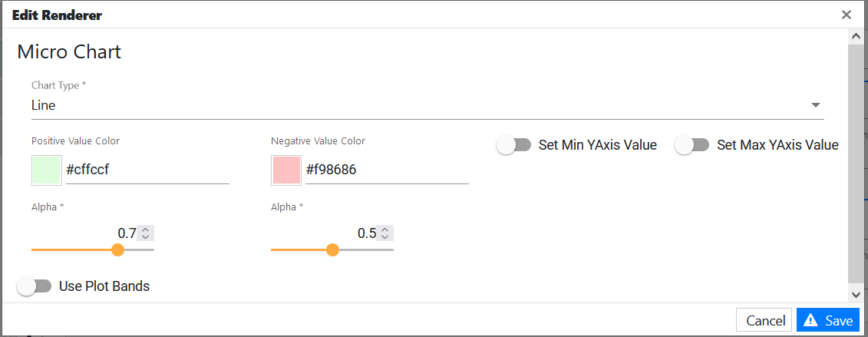
Task: Click the positive alpha 0.7 stepper arrows
Action: point(147,233)
